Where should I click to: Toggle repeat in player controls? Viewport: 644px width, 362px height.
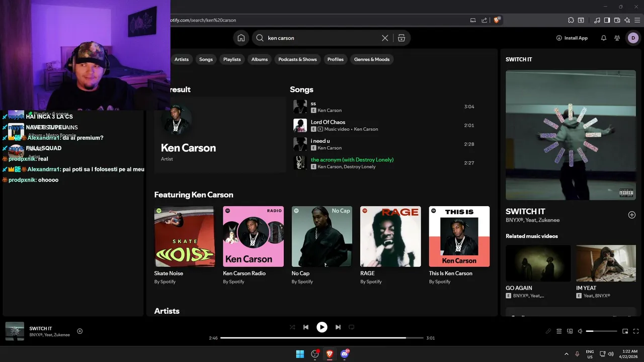352,327
